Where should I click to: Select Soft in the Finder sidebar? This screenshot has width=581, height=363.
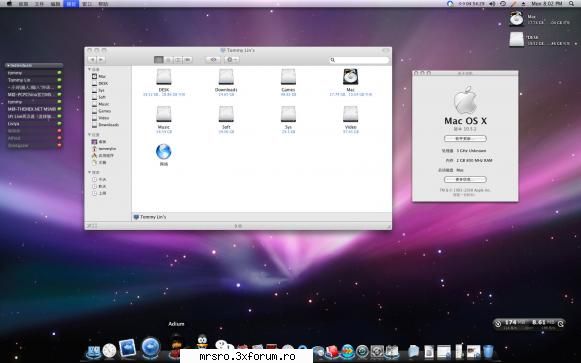[x=99, y=97]
